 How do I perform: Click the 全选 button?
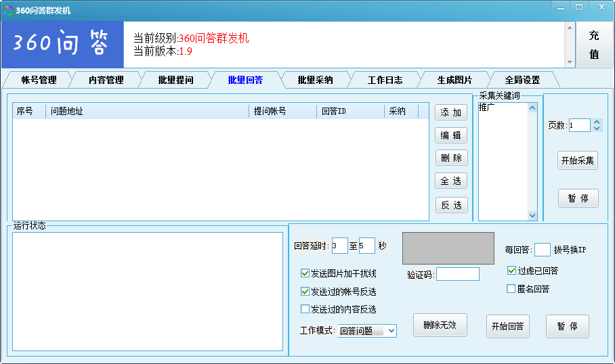tap(451, 181)
